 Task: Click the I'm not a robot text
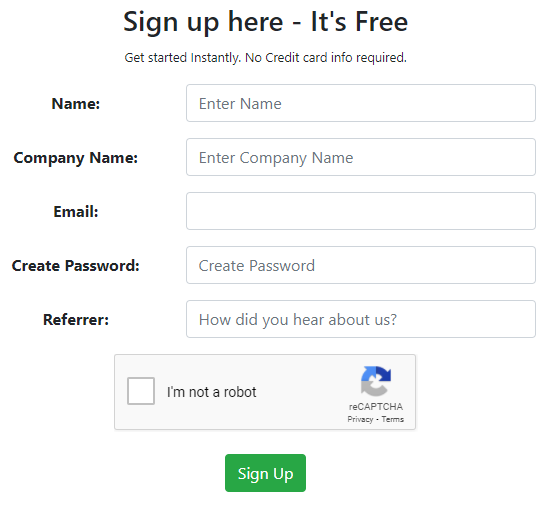pyautogui.click(x=211, y=392)
